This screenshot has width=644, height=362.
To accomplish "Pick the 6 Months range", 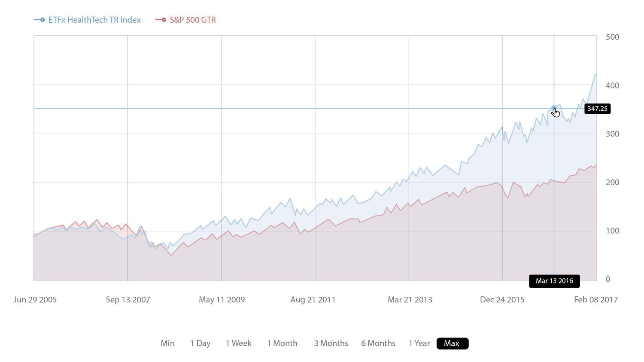I will point(378,343).
